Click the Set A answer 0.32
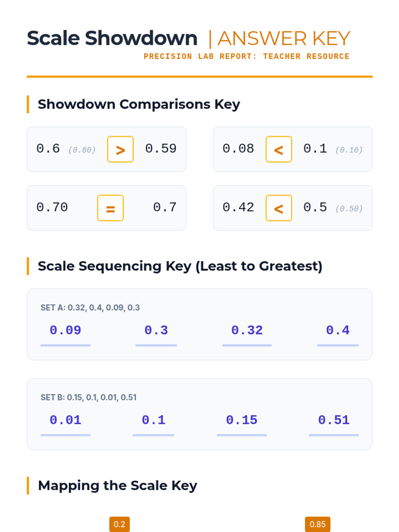Screen dimensions: 399x532 click(x=247, y=331)
